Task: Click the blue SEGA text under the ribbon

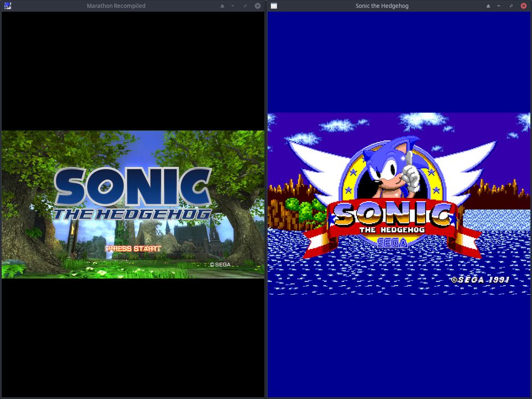Action: [392, 243]
